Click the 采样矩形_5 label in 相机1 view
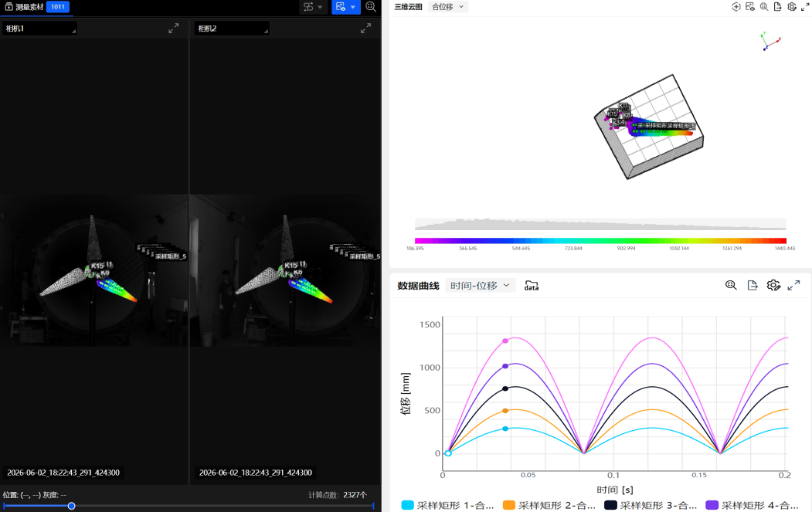 171,256
